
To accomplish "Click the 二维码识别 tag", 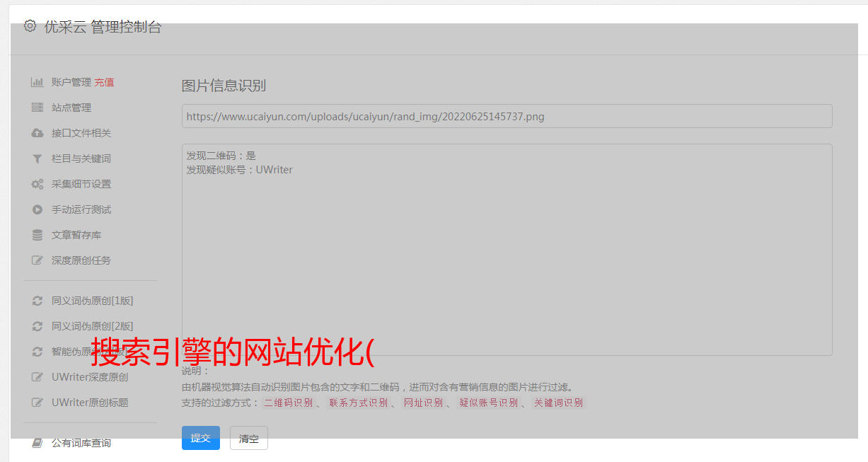I will click(x=288, y=403).
